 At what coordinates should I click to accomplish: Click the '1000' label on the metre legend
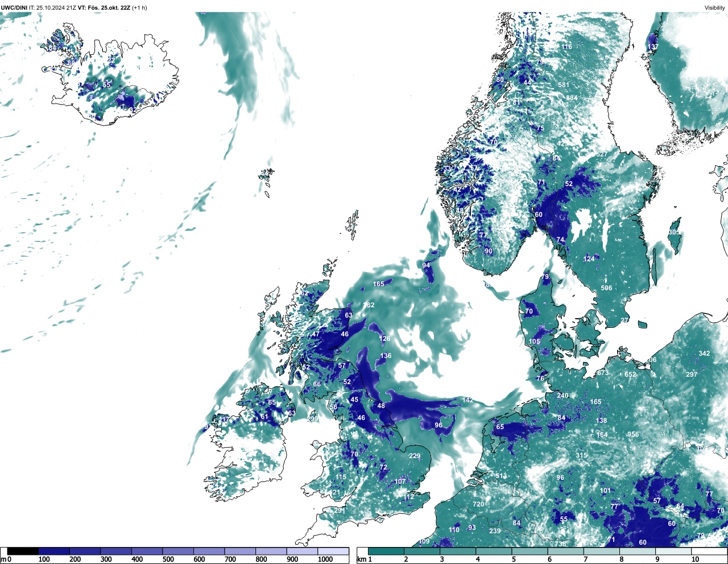pyautogui.click(x=325, y=559)
